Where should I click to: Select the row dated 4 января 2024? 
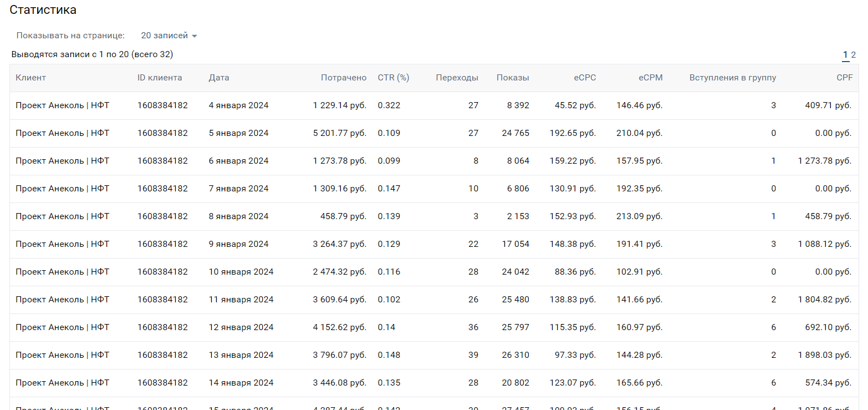[238, 105]
